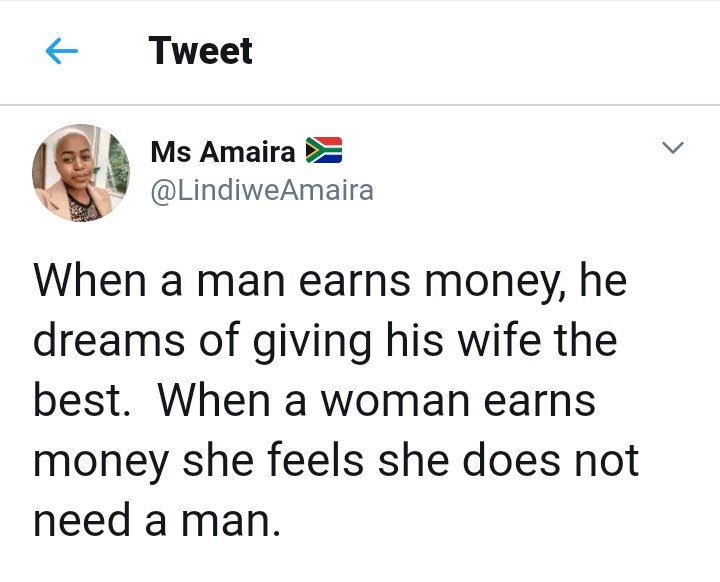Click the display name Ms Amaira

click(x=222, y=152)
